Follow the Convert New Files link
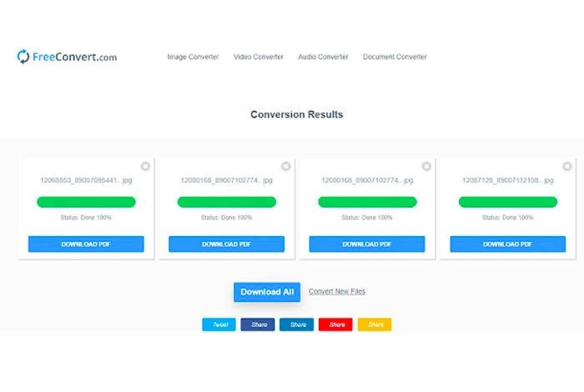This screenshot has height=392, width=584. 337,291
